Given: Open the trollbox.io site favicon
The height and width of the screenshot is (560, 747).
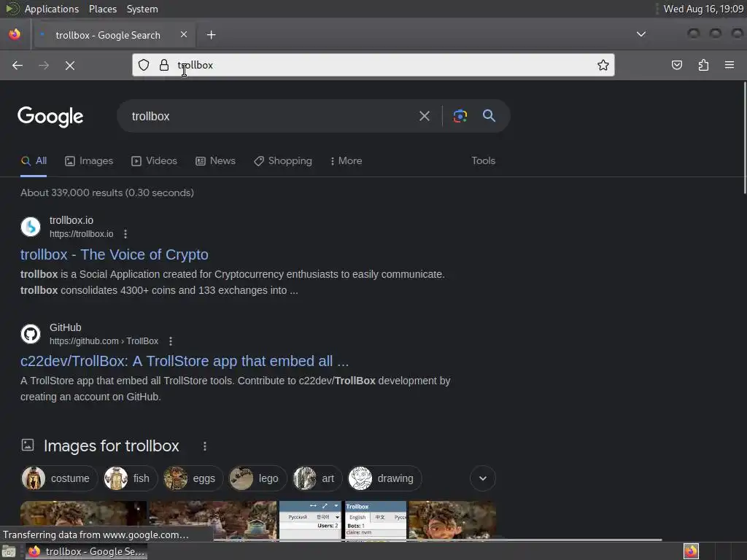Looking at the screenshot, I should (x=31, y=227).
